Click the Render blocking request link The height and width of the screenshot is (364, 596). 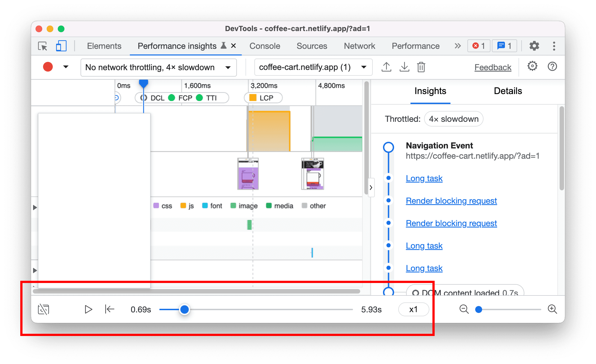452,201
